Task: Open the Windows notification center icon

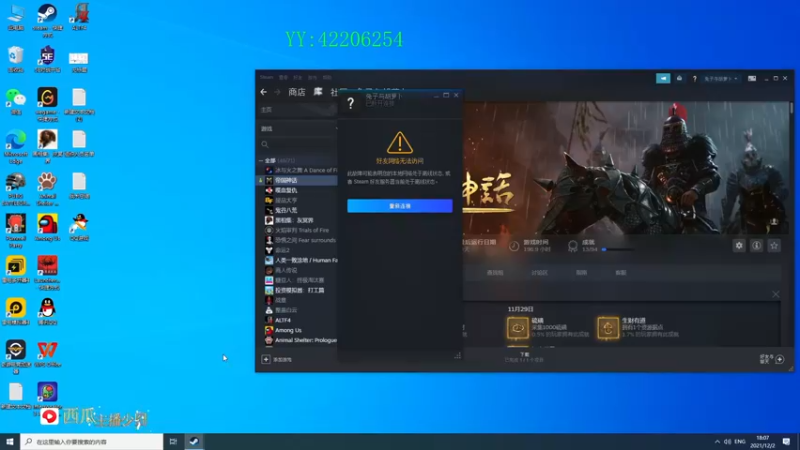Action: (x=786, y=441)
